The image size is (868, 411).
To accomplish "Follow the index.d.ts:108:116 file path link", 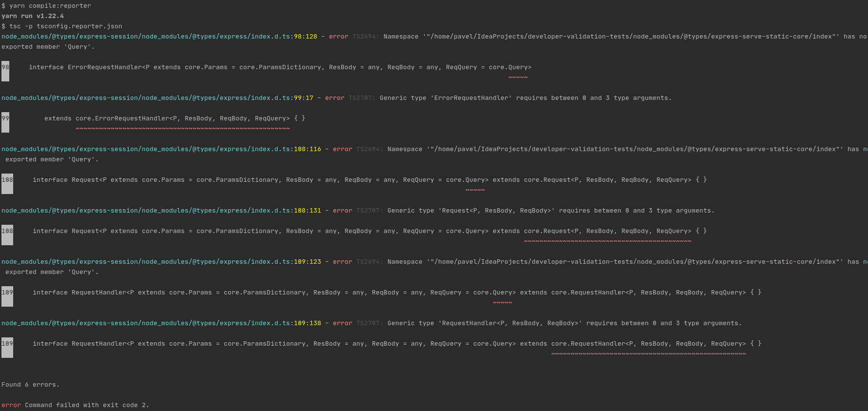I will [161, 149].
